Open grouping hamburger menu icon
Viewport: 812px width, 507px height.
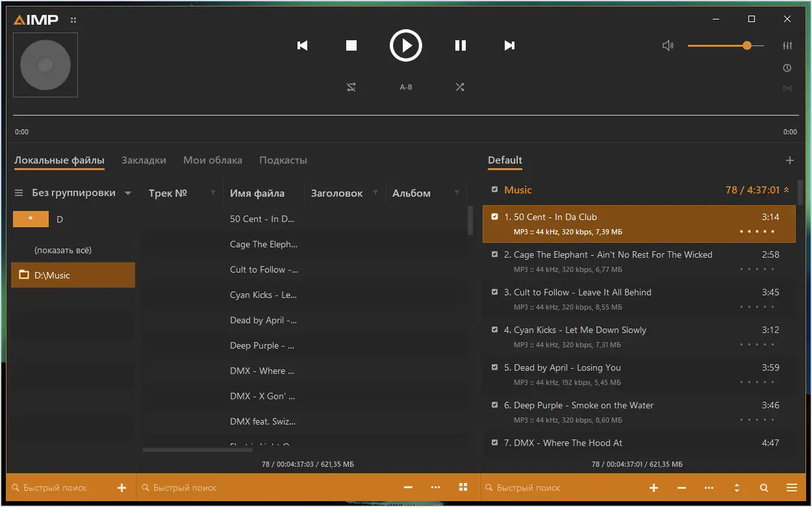19,193
